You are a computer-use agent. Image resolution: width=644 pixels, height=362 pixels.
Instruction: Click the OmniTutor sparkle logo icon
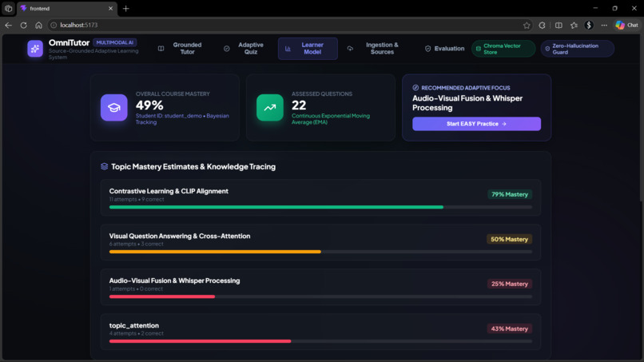35,49
